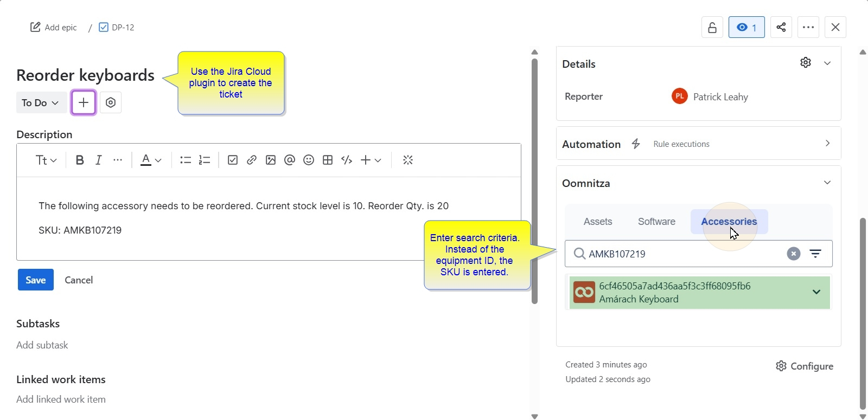Viewport: 868px width, 420px height.
Task: Click the mention @ icon
Action: point(290,160)
